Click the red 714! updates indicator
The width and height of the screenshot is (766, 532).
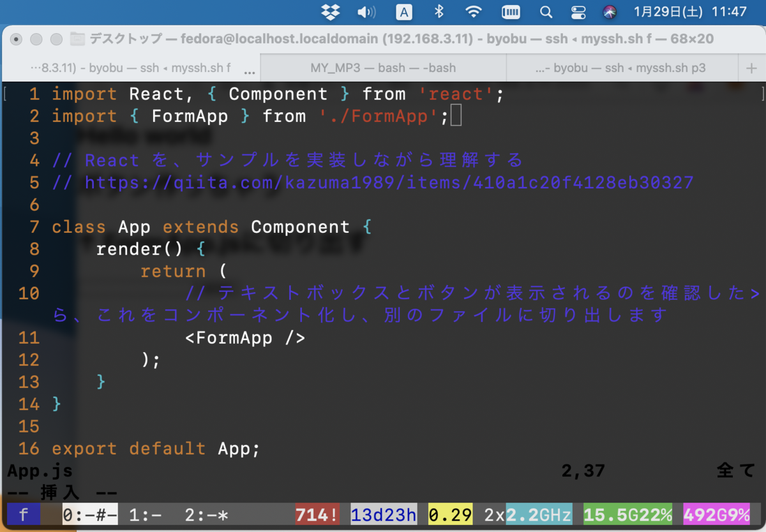[317, 514]
